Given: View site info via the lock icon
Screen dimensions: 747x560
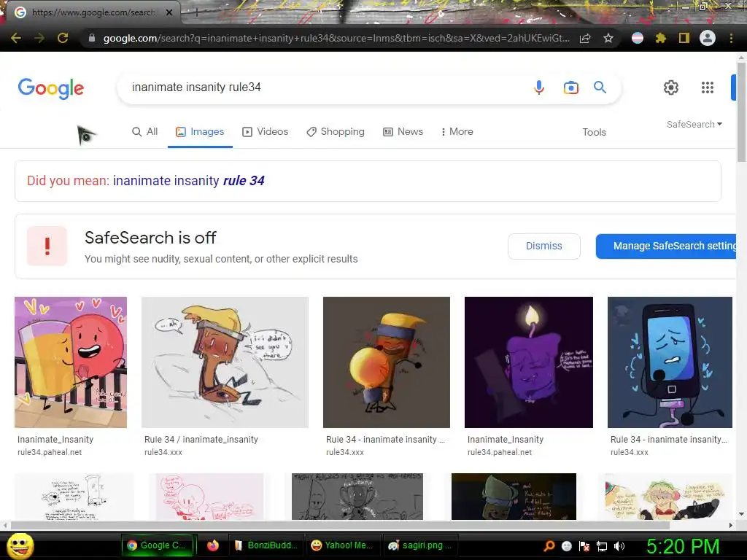Looking at the screenshot, I should pyautogui.click(x=92, y=38).
